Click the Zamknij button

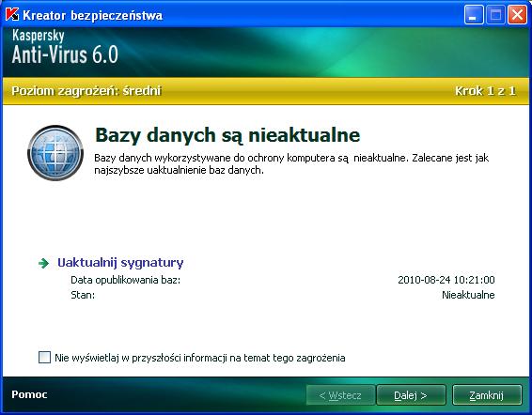click(x=487, y=395)
